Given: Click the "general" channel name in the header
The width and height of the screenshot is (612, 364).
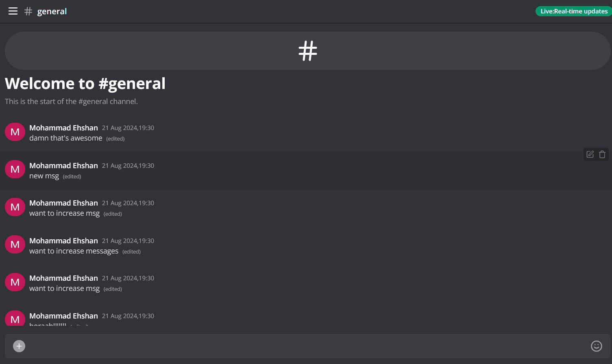Looking at the screenshot, I should tap(52, 11).
